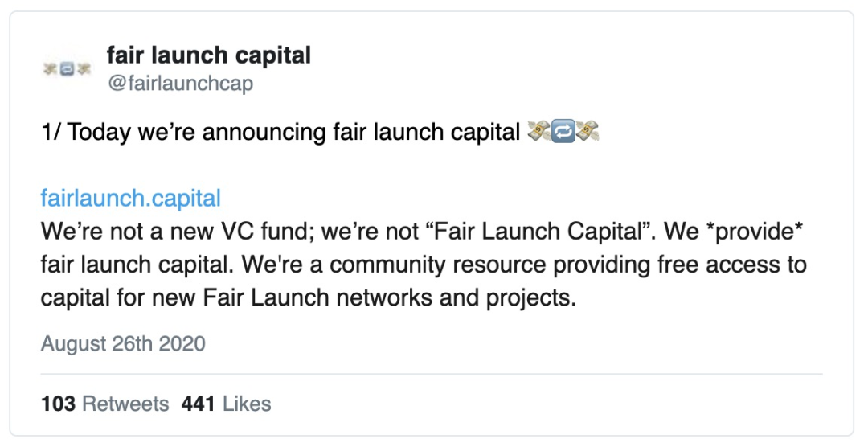Follow the fairlaunch.capital hyperlink
The image size is (868, 447).
click(x=131, y=199)
